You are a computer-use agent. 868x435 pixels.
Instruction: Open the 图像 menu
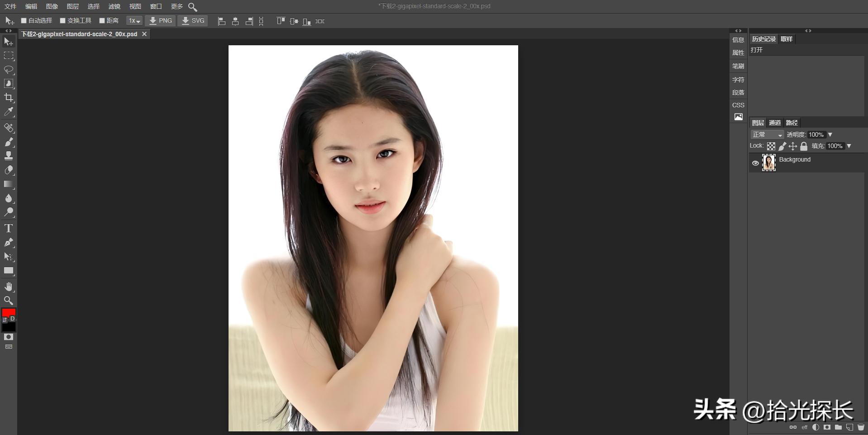[52, 6]
